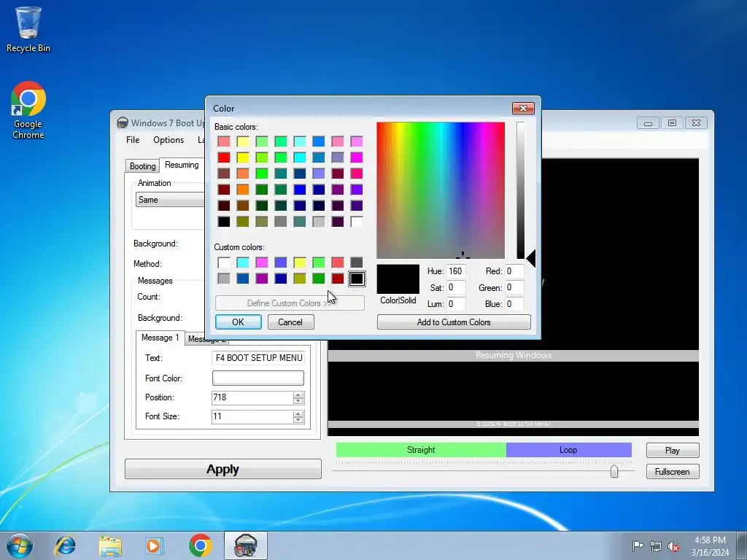Click Show desktop button at taskbar end
Image resolution: width=747 pixels, height=560 pixels.
pos(742,545)
